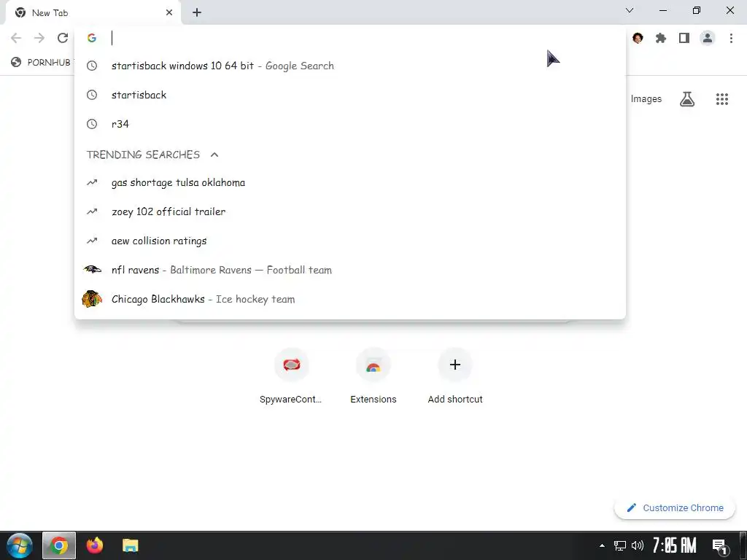Open the Google apps grid

tap(721, 99)
